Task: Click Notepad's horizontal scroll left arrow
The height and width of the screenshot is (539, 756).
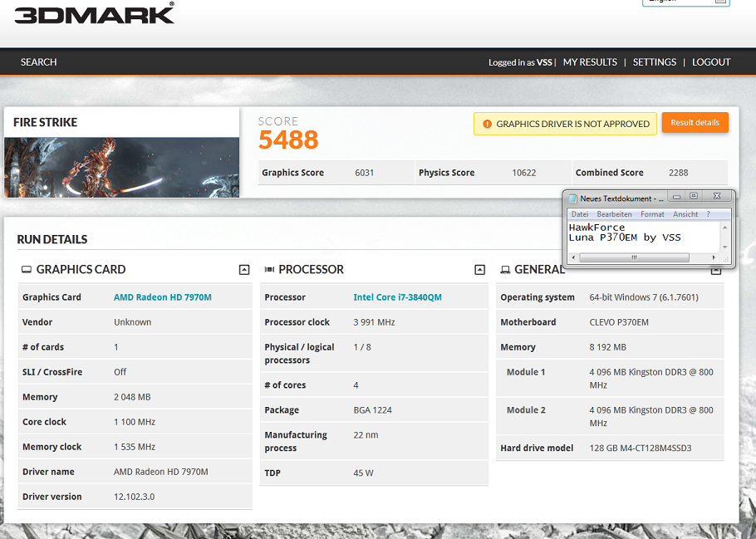Action: tap(572, 257)
